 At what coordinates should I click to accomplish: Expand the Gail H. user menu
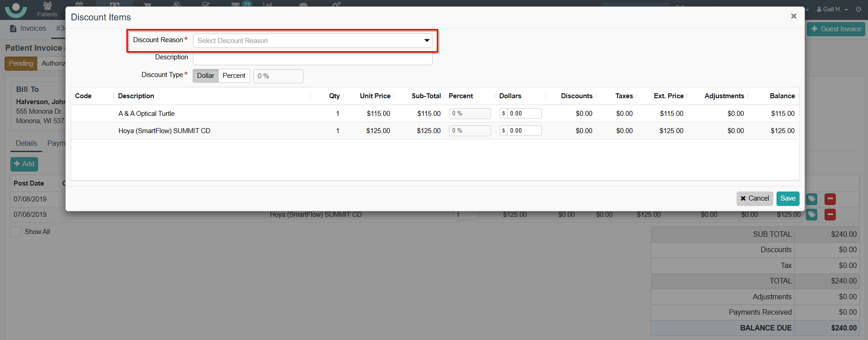(832, 9)
